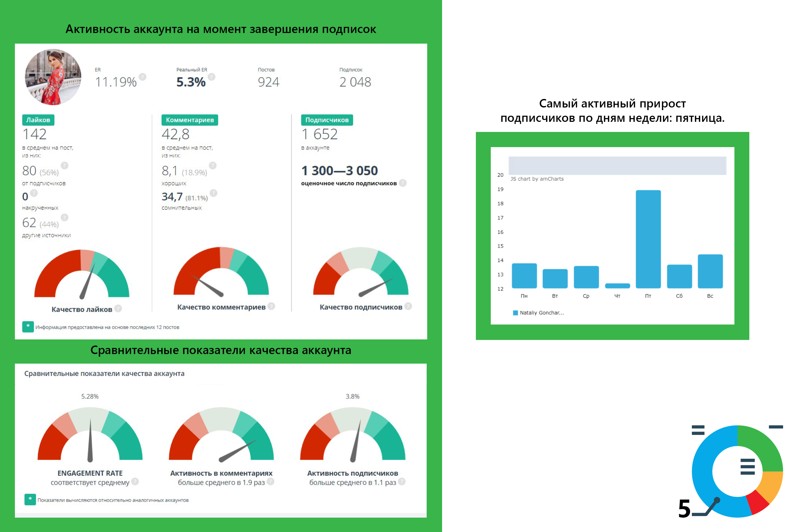
Task: Click the Подписчиков green label
Action: pyautogui.click(x=327, y=120)
